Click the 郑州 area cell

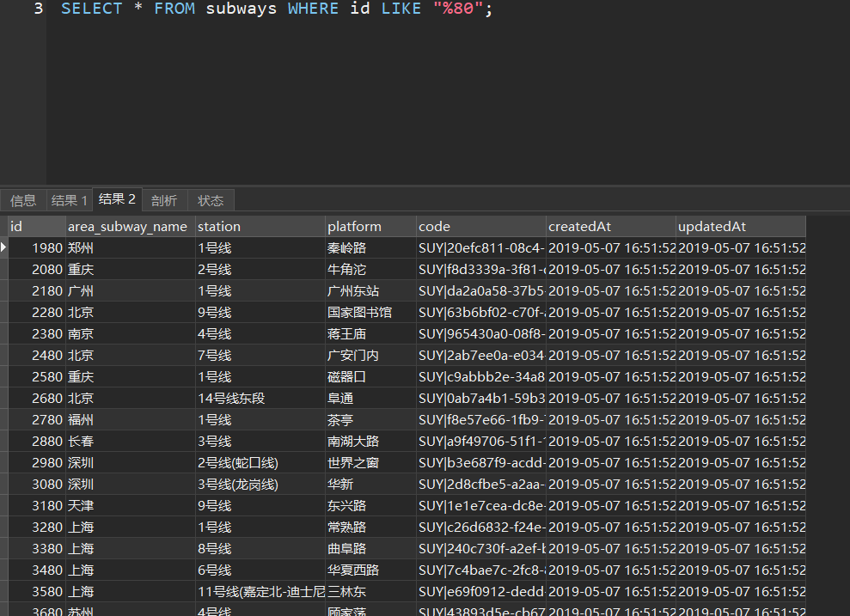(130, 248)
